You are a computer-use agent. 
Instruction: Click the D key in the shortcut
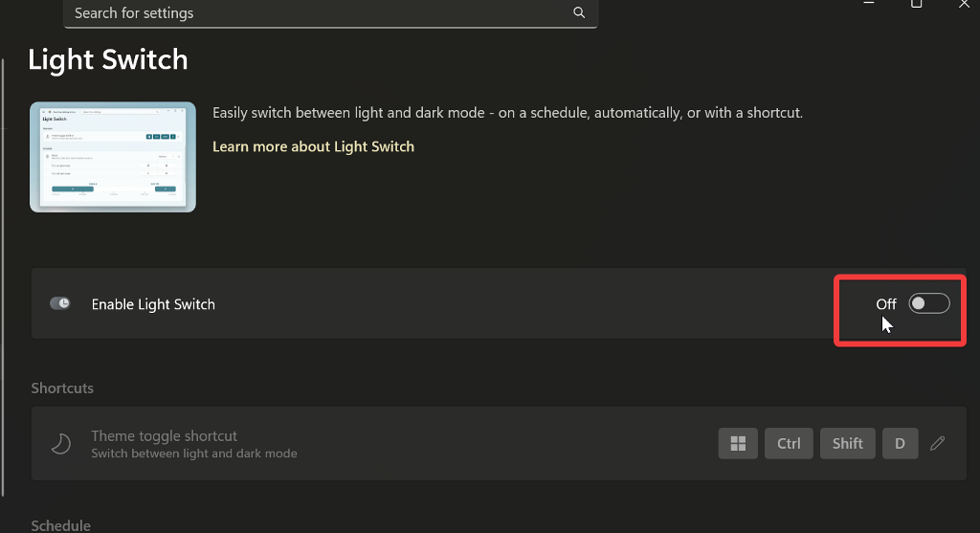click(900, 443)
